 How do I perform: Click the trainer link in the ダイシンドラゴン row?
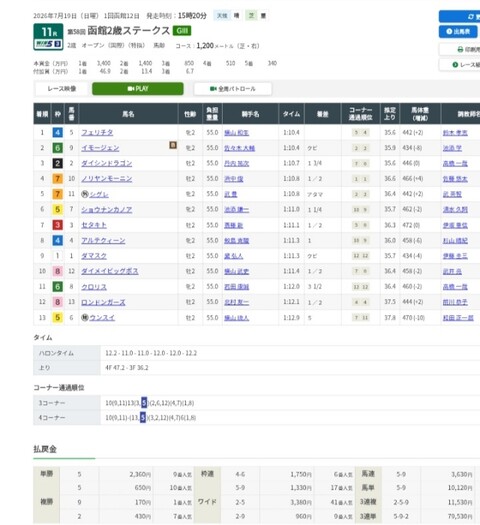point(455,163)
